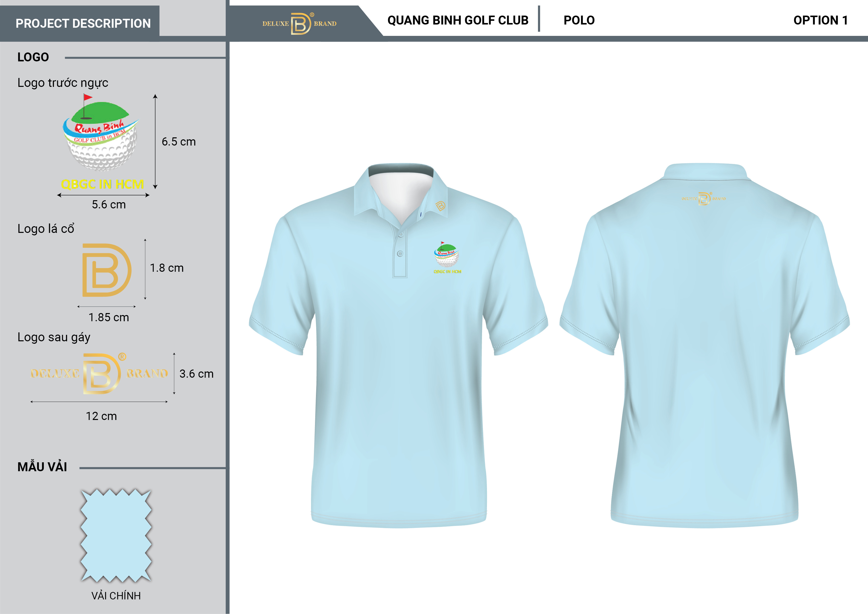Click the Deluxe Brand logo in header
The image size is (868, 614).
coord(299,24)
